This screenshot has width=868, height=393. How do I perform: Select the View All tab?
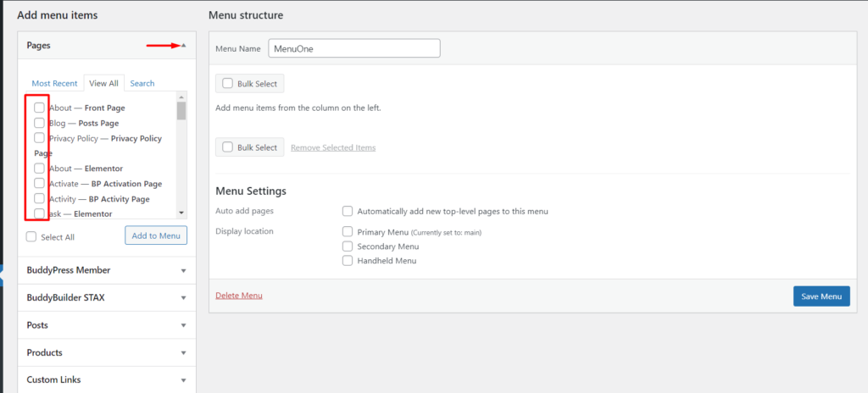[104, 84]
